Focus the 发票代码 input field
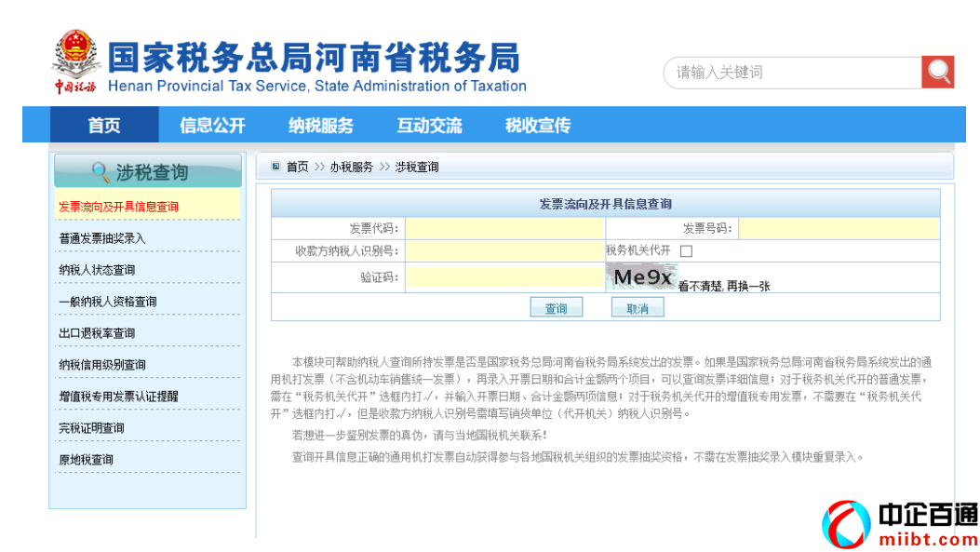Image resolution: width=980 pixels, height=552 pixels. (x=504, y=229)
